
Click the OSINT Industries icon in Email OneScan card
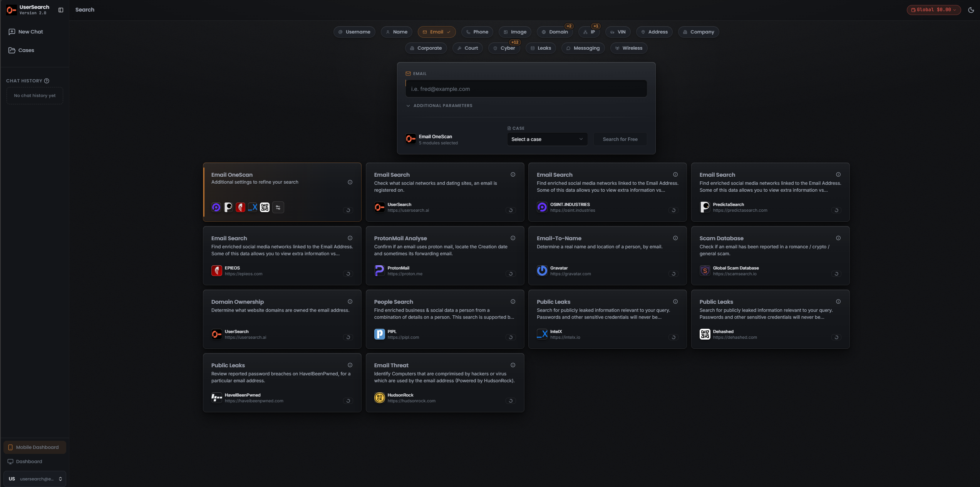[x=216, y=208]
